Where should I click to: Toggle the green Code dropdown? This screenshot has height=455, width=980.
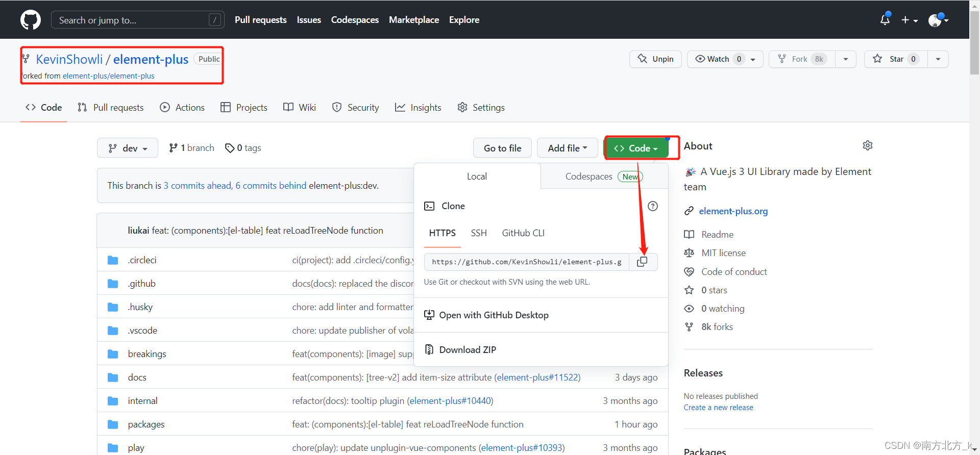[636, 148]
